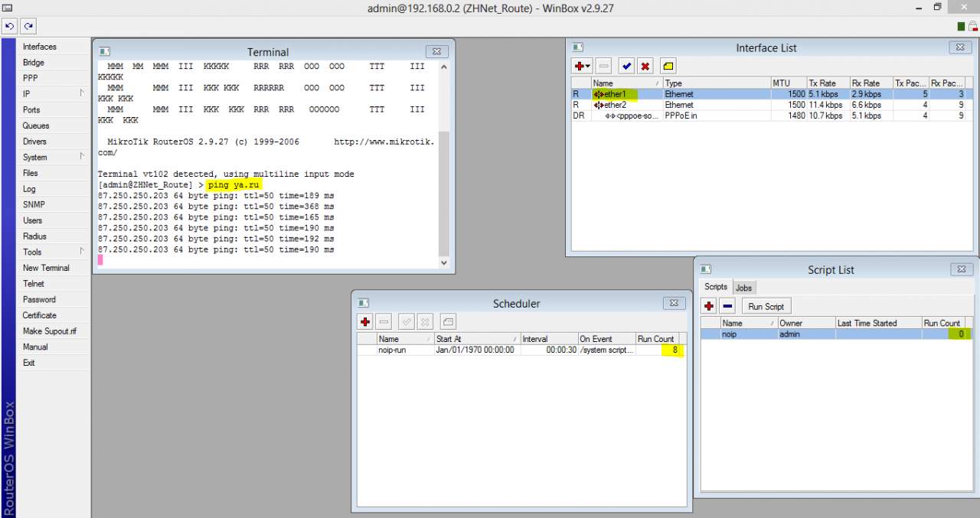The image size is (980, 518).
Task: Remove script with the minus button
Action: coord(728,306)
